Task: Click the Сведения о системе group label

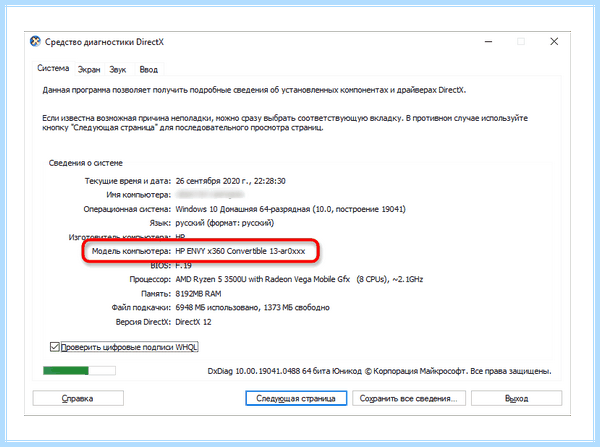Action: 86,163
